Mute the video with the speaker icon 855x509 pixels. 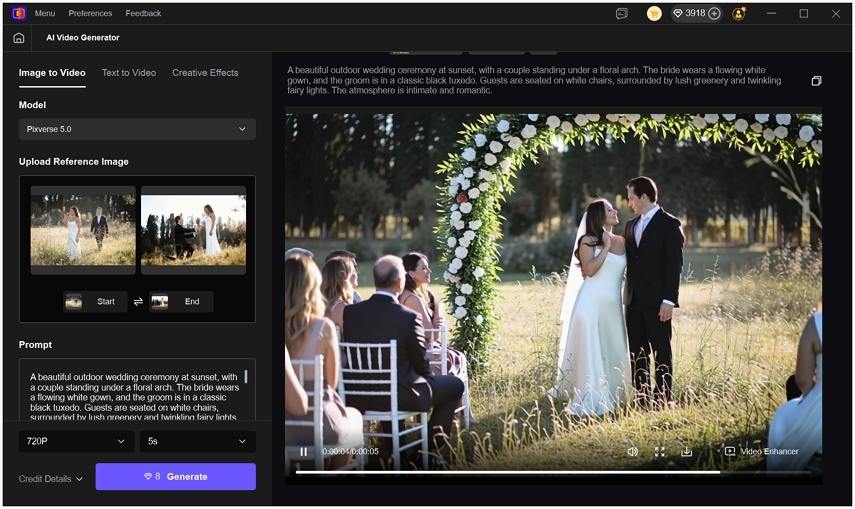[x=632, y=452]
